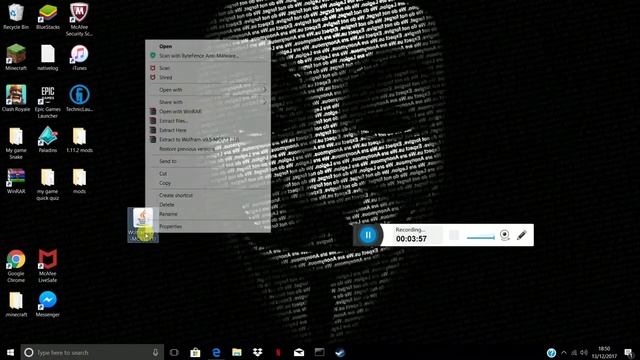Click McAfee Shred menu entry

[x=208, y=77]
